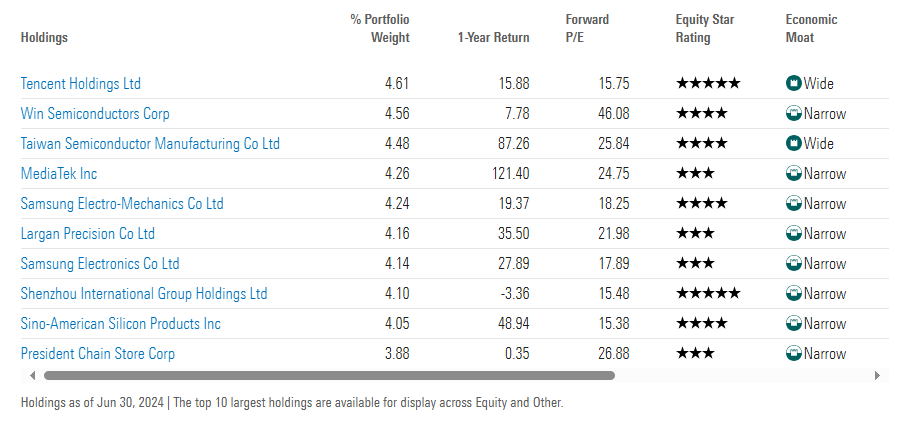Click the scroll left arrow

(31, 376)
